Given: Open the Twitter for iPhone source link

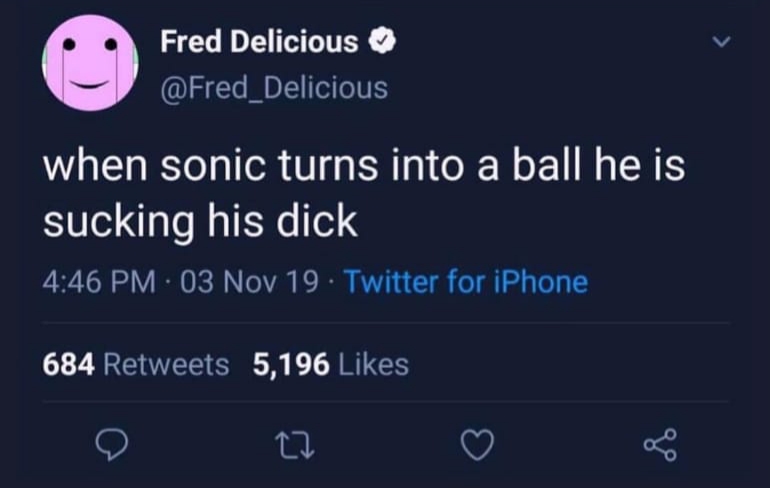Looking at the screenshot, I should (465, 282).
